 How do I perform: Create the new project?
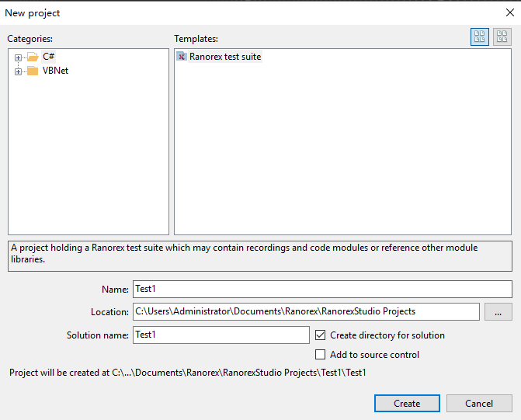(x=407, y=404)
